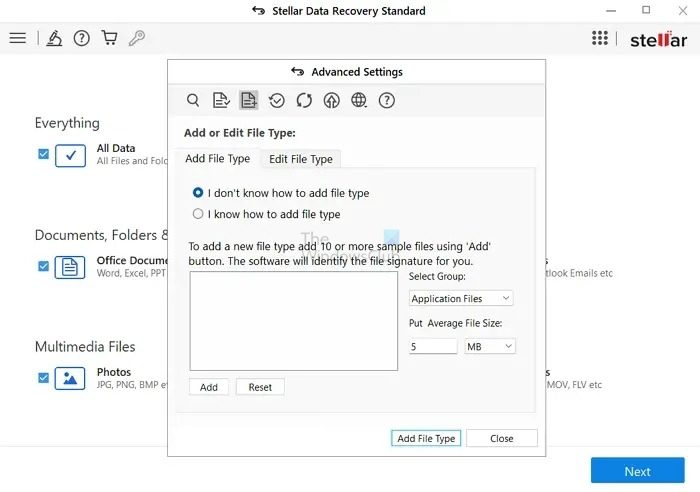This screenshot has width=700, height=492.
Task: Open the shopping cart Buy icon
Action: pos(109,38)
